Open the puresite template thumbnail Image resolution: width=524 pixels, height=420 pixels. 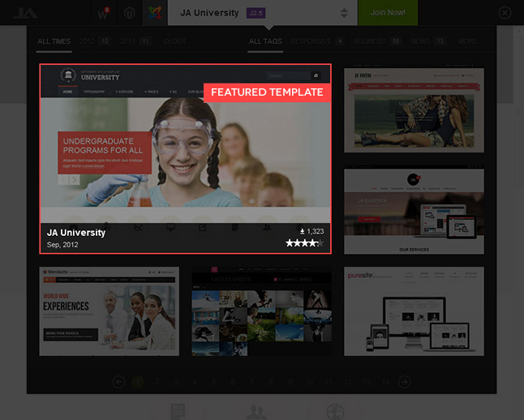pos(414,311)
